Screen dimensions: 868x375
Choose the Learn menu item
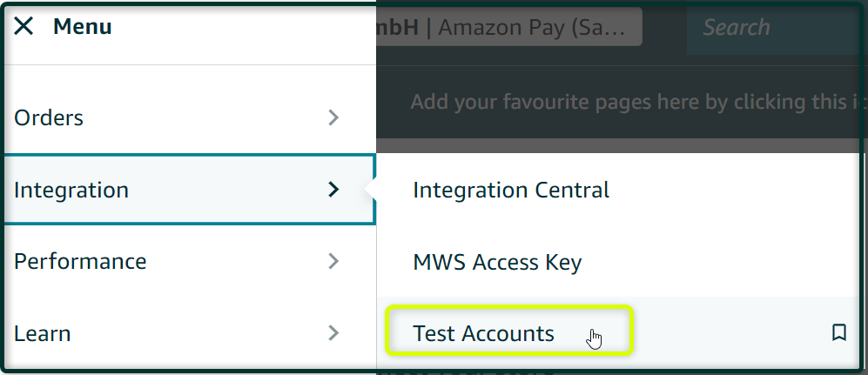(190, 333)
